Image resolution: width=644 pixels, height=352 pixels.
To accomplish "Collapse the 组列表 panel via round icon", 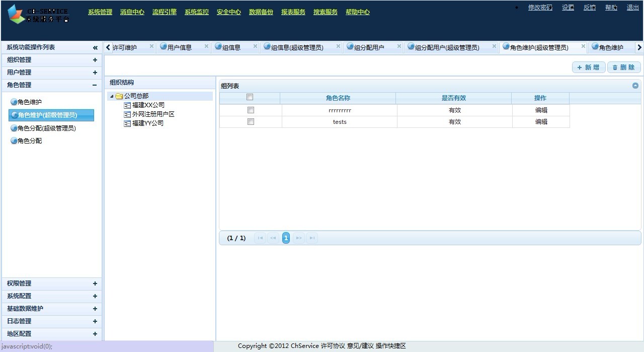I will (x=635, y=86).
